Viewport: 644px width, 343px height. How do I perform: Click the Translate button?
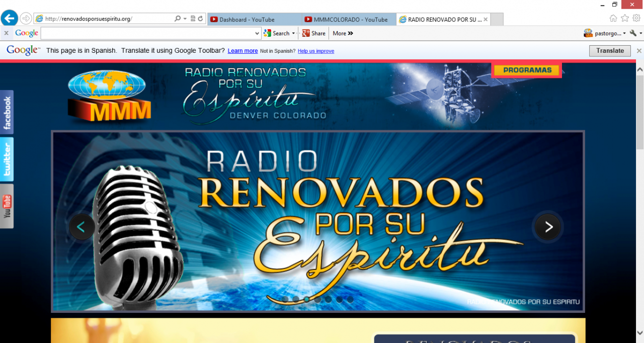(x=610, y=50)
